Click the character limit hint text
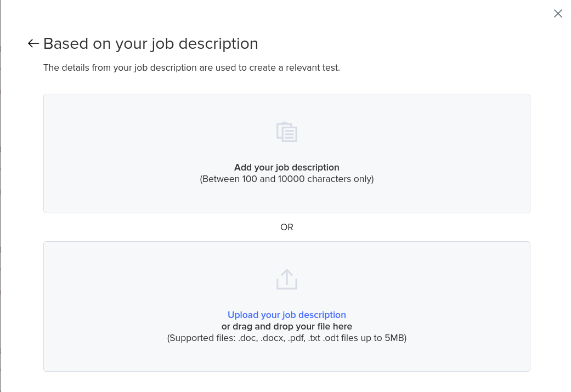Screen dimensions: 571x392 point(287,179)
